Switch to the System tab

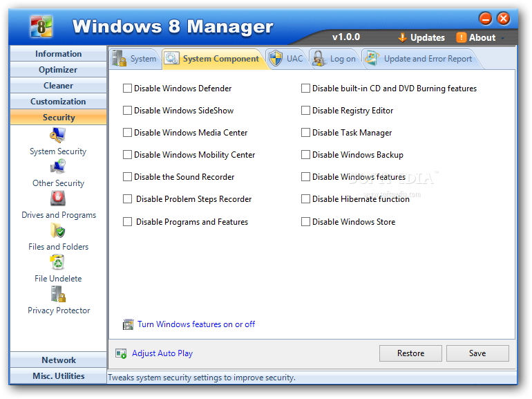[135, 59]
